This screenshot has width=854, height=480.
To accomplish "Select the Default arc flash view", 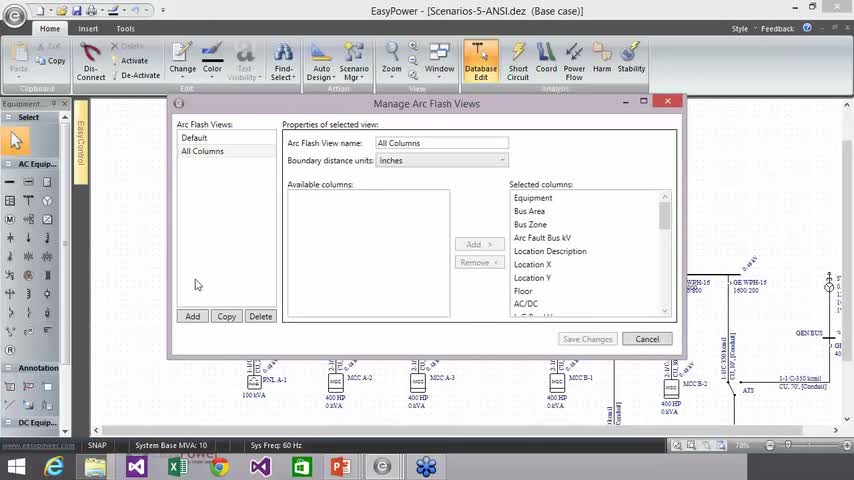I will (227, 138).
